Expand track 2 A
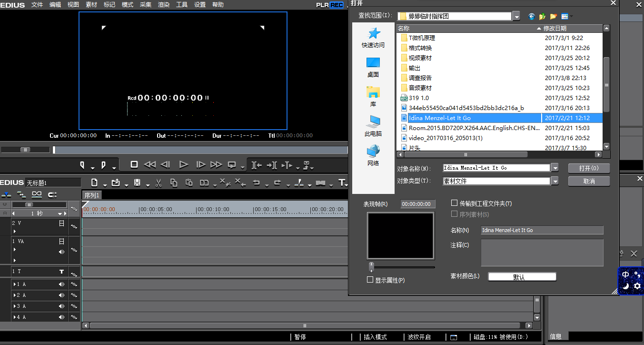Screen dimensions: 644x345 (14, 295)
